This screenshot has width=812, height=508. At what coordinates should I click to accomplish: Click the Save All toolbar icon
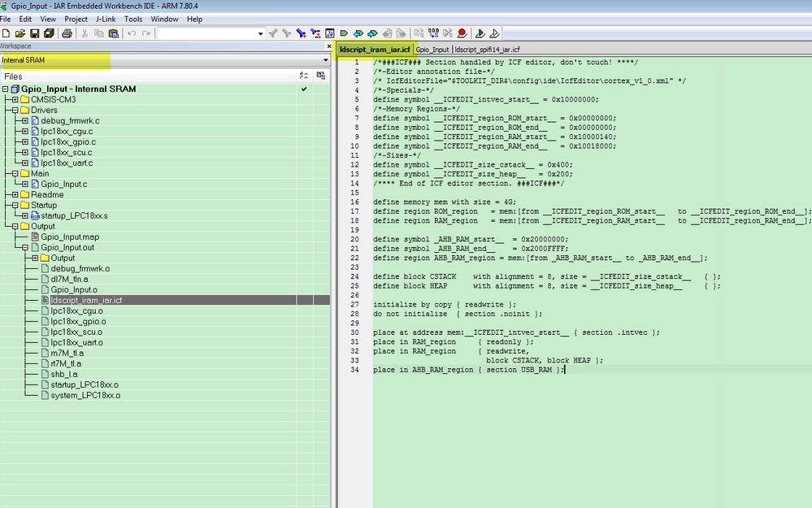pyautogui.click(x=50, y=33)
